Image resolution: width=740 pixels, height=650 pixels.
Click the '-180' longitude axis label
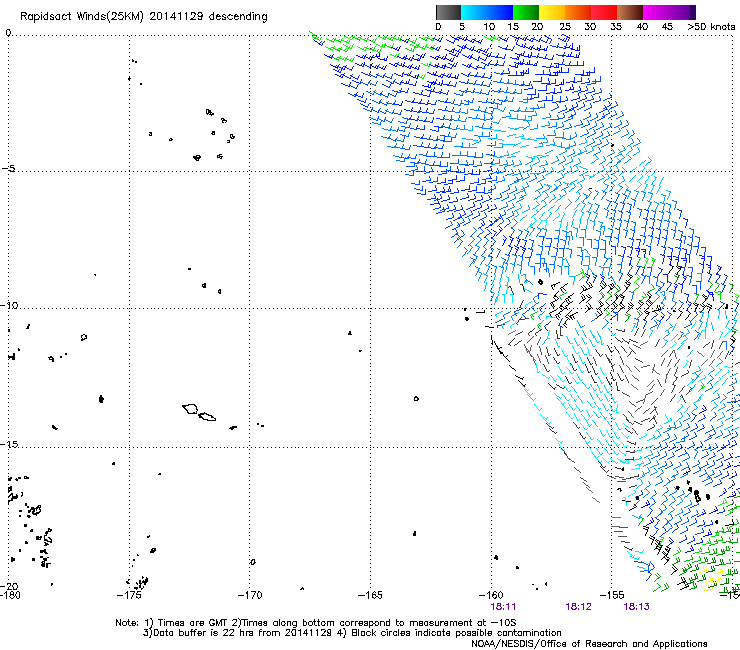10,595
